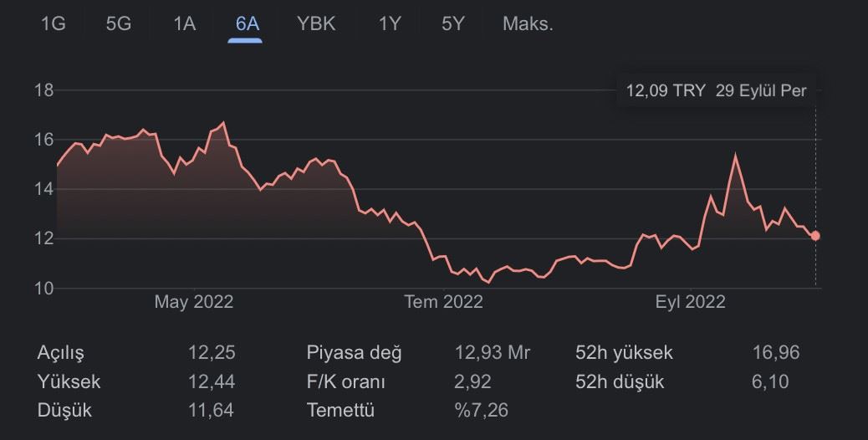868x440 pixels.
Task: Click the Piyasa değ market cap value
Action: tap(493, 352)
